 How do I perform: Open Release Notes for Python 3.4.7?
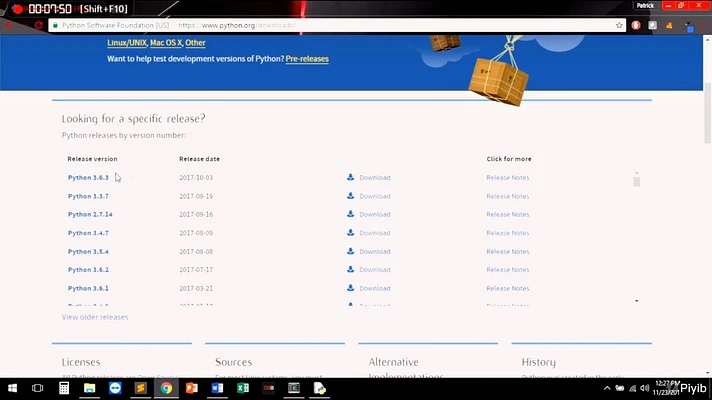(508, 233)
